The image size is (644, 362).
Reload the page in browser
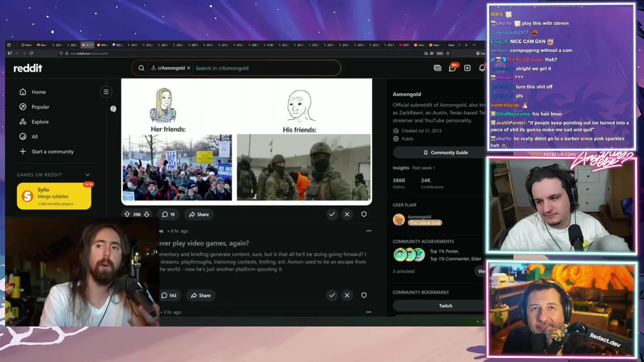click(31, 53)
